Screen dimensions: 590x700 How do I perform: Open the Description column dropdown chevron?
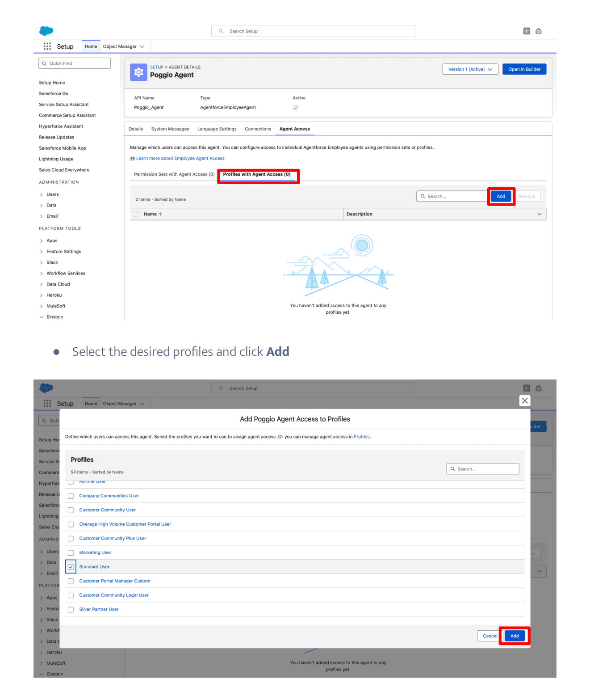coord(540,214)
